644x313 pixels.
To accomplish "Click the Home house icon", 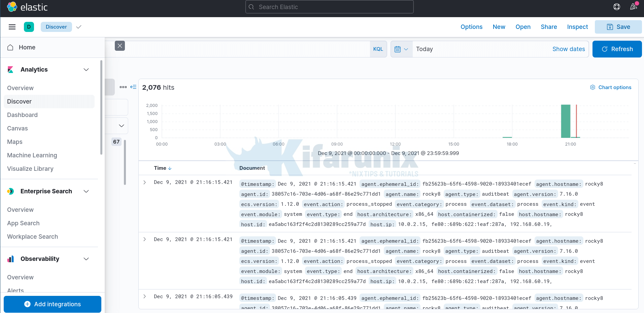I will pyautogui.click(x=10, y=47).
